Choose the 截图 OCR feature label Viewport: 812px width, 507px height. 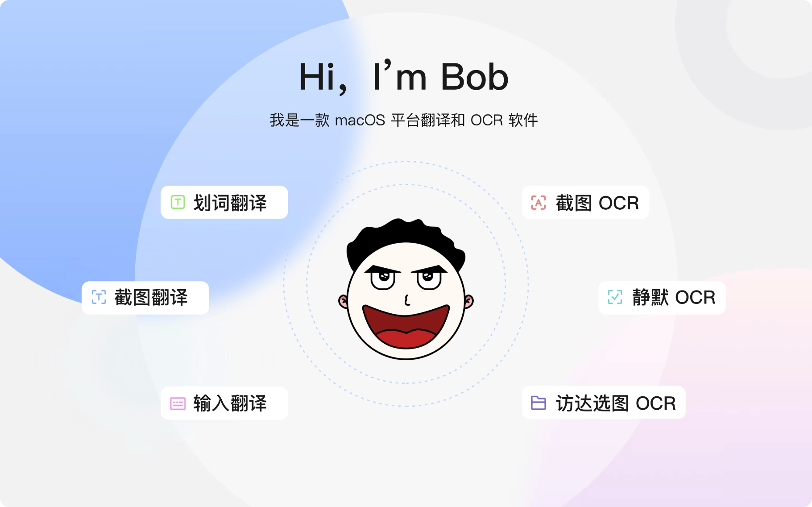pyautogui.click(x=597, y=203)
